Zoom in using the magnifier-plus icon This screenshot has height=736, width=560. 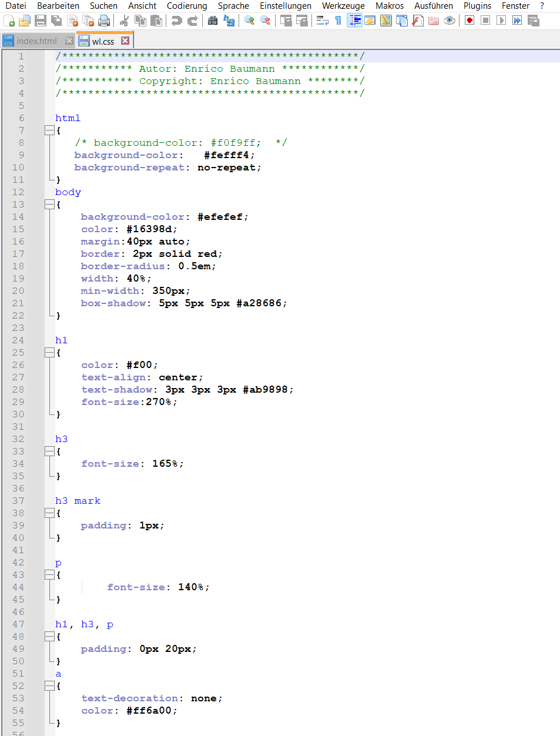click(249, 20)
